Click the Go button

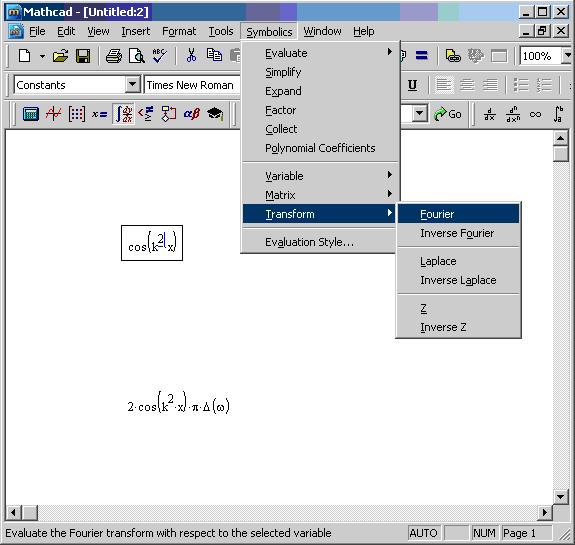[447, 114]
